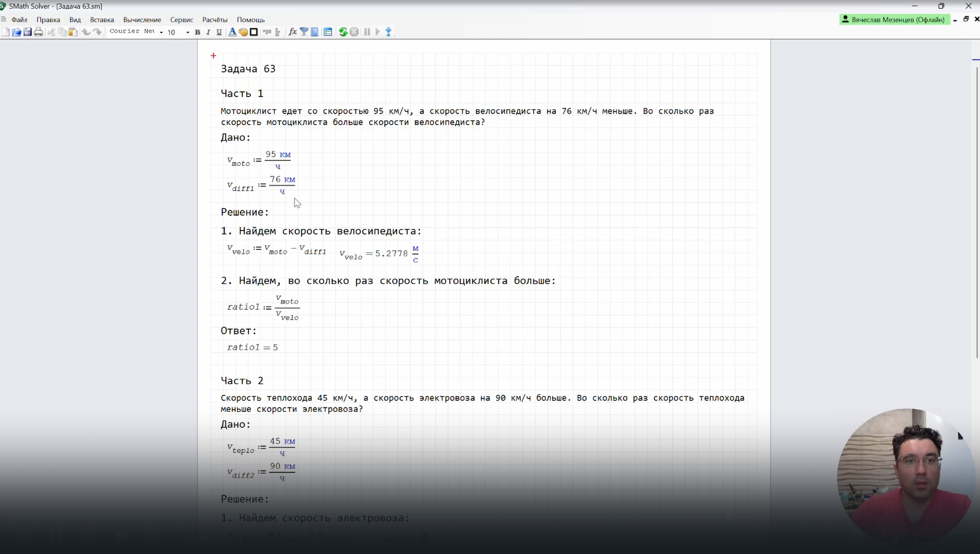Recalculate the worksheet with green refresh icon
The image size is (980, 554).
[343, 32]
